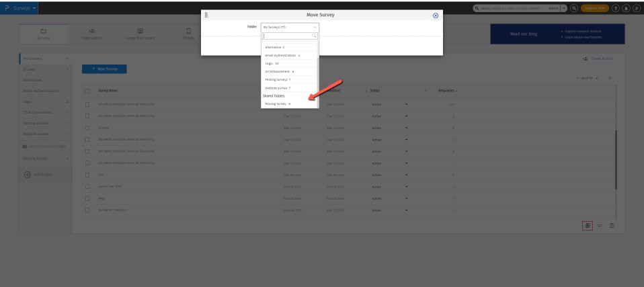Screen dimensions: 644x287
Task: Check the Survey for Medias 3 checkbox
Action: [87, 210]
